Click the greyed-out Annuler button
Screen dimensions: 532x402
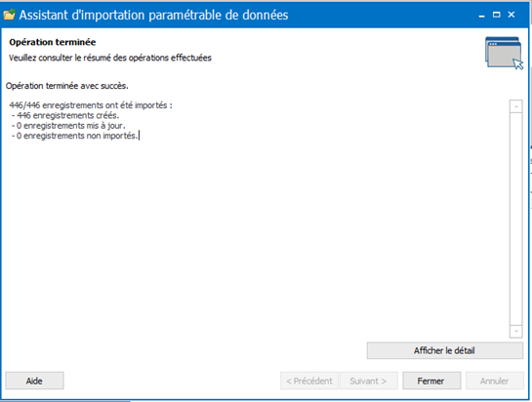(x=495, y=381)
